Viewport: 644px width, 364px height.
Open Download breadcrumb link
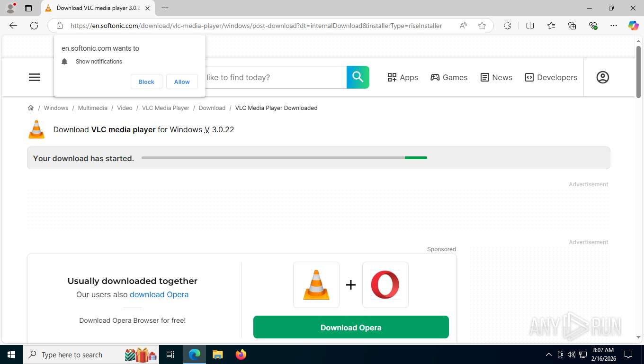(x=212, y=108)
